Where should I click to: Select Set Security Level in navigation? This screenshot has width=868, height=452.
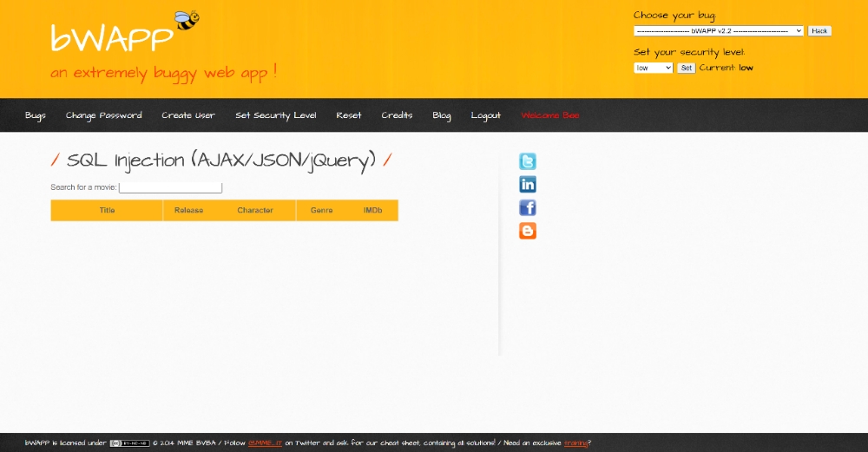(x=276, y=115)
